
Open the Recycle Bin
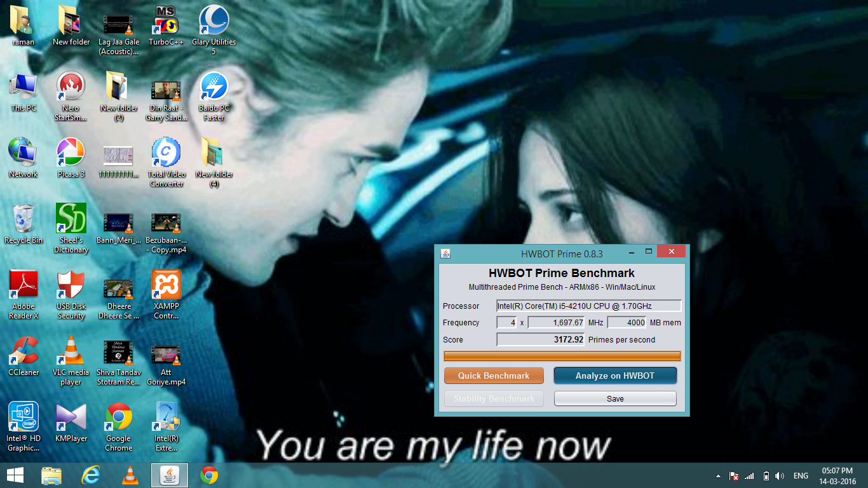(x=24, y=218)
